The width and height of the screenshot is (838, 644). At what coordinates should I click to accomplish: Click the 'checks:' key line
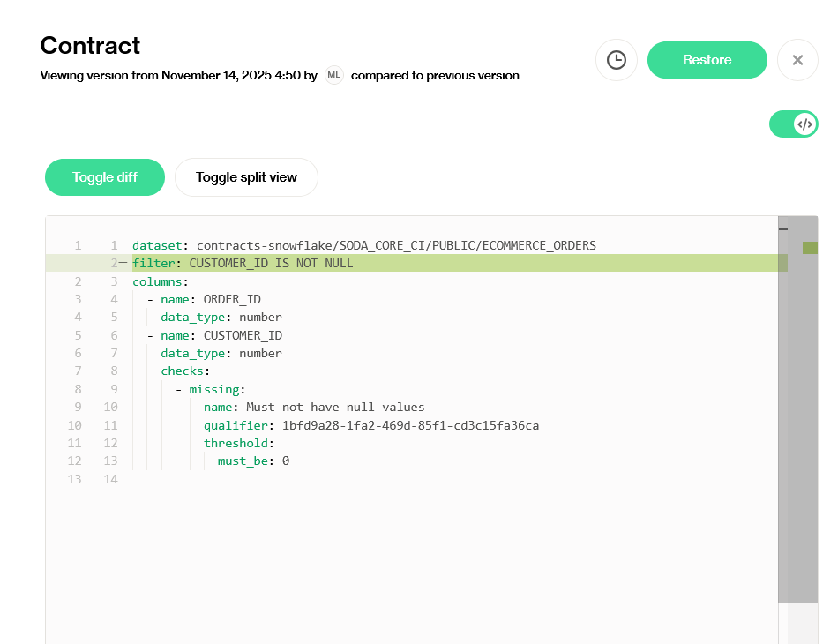click(185, 371)
